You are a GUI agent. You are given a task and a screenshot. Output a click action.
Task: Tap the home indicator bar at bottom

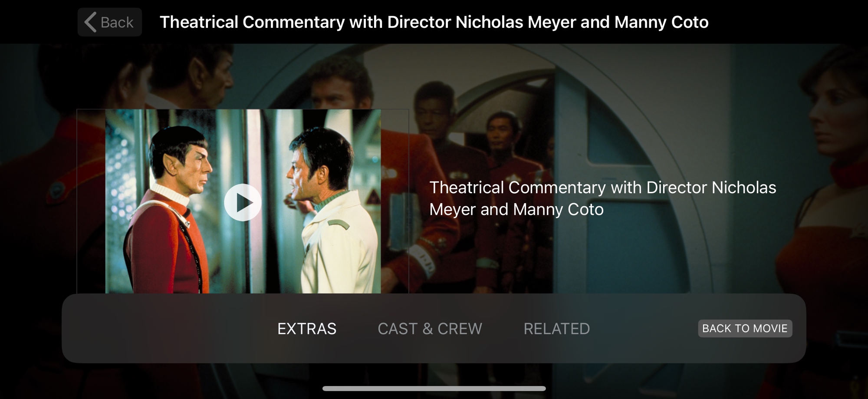point(434,389)
